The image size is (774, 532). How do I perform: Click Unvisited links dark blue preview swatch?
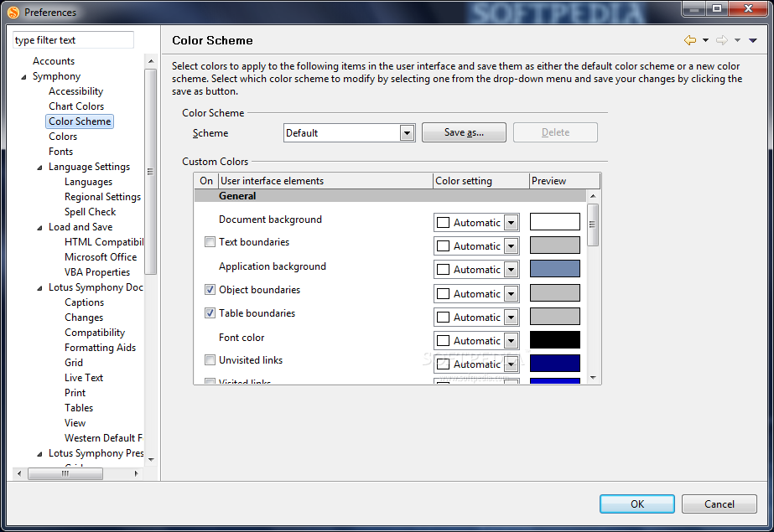pos(555,364)
